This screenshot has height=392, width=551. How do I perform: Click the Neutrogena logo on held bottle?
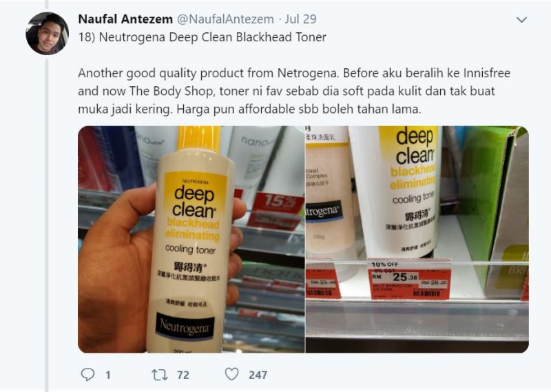[185, 327]
